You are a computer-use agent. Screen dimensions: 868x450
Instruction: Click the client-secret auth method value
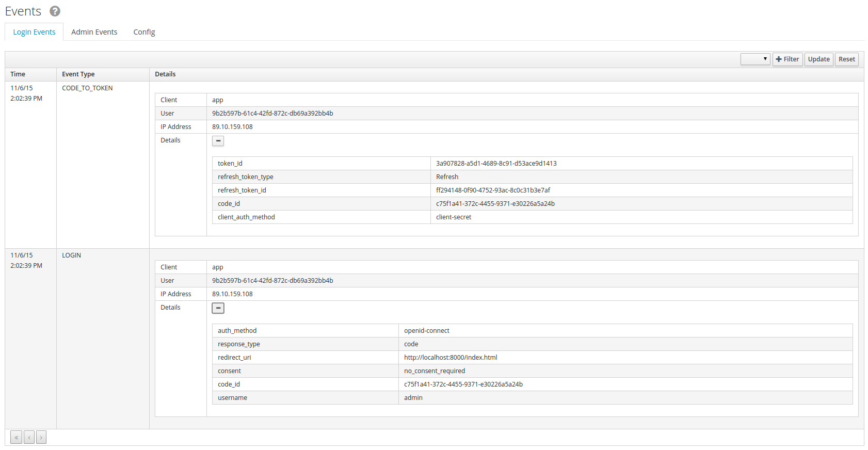(x=454, y=217)
